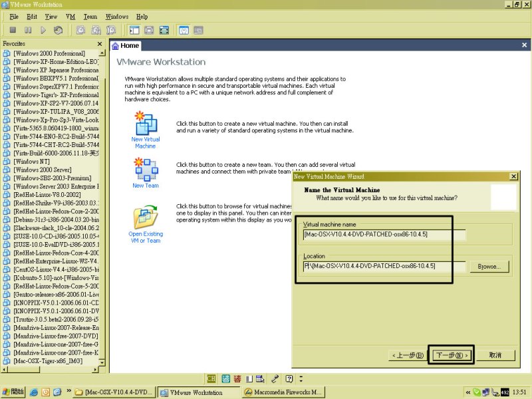Click the Power On play toolbar icon
Viewport: 532px width, 399px height.
coord(43,30)
